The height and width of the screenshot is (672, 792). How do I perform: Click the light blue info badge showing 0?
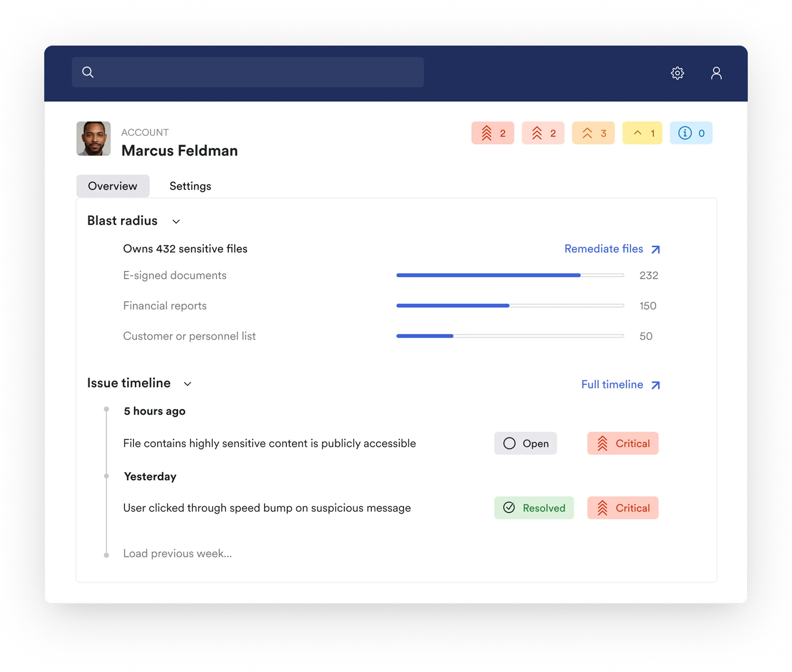(691, 133)
